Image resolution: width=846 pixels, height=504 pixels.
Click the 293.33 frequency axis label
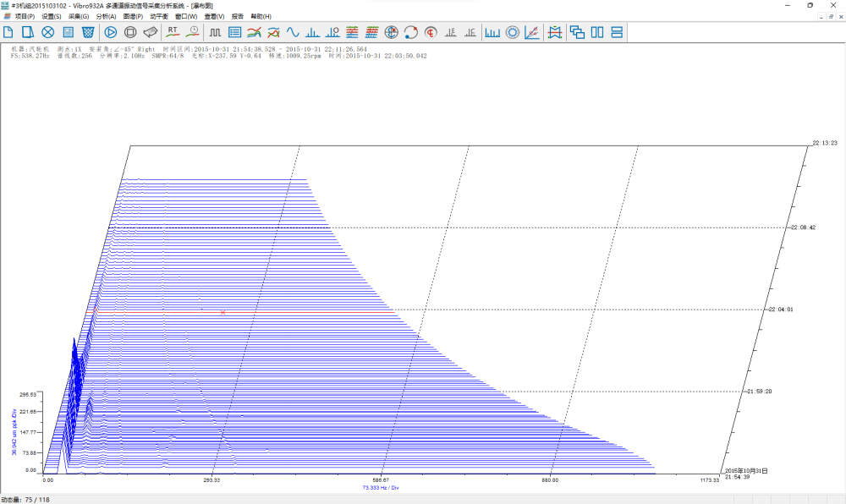click(x=211, y=480)
